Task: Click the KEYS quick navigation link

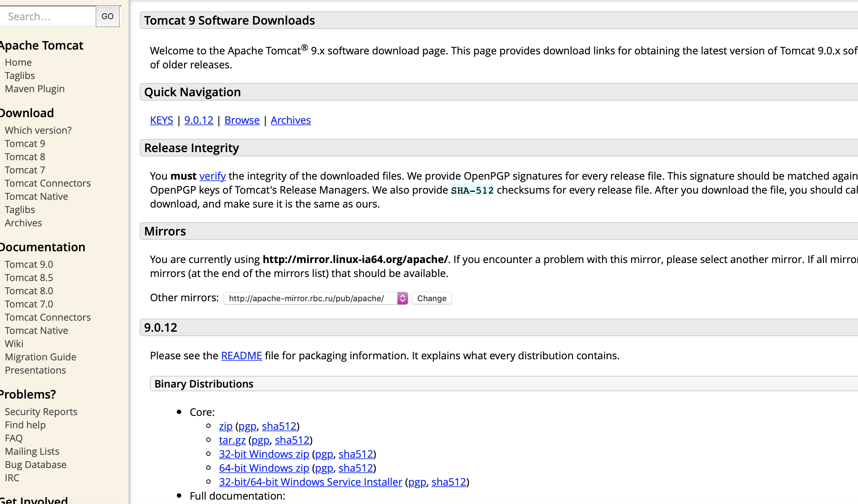Action: 161,120
